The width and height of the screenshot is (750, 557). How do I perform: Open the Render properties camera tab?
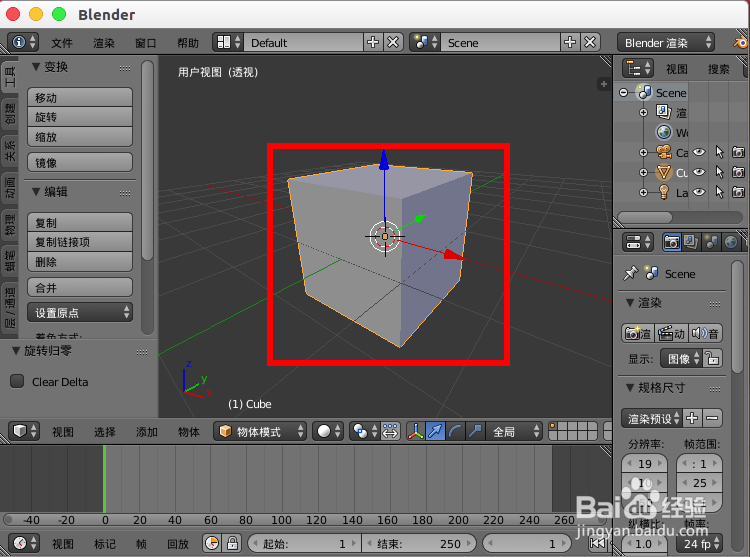[x=672, y=242]
